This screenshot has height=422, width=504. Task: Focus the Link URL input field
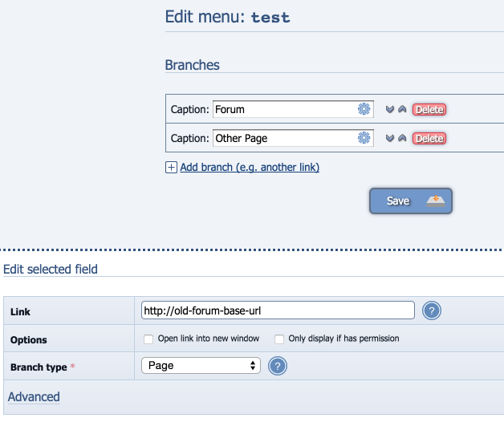pos(278,310)
